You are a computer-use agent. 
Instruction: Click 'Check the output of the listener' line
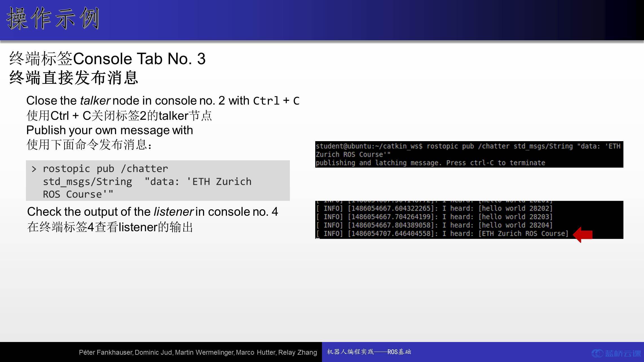click(153, 212)
